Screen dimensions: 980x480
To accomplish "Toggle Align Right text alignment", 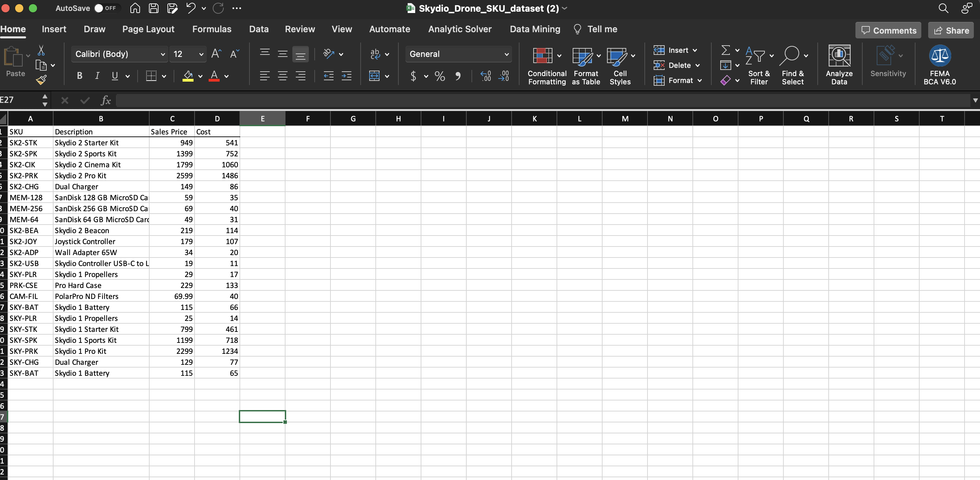I will tap(301, 76).
